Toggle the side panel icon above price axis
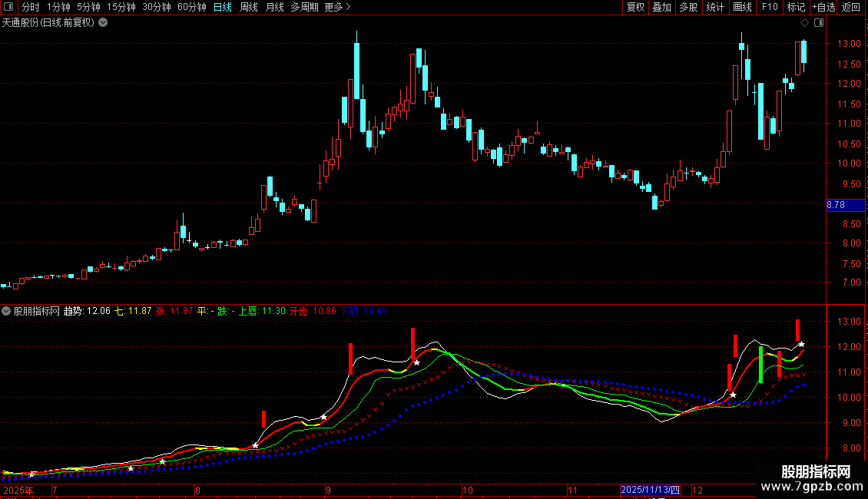868x499 pixels. [x=819, y=23]
